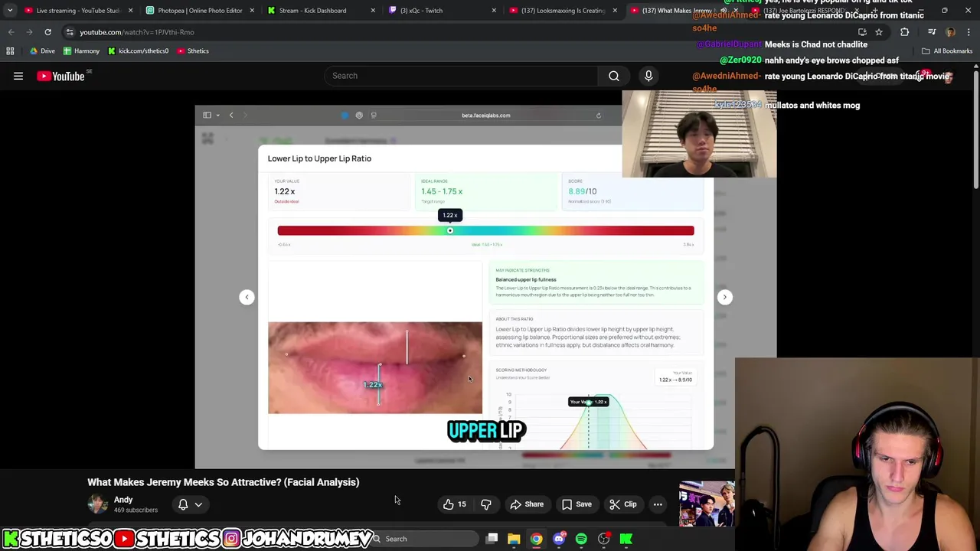
Task: Click the 1.22x marker on the ratio bar
Action: (x=450, y=230)
